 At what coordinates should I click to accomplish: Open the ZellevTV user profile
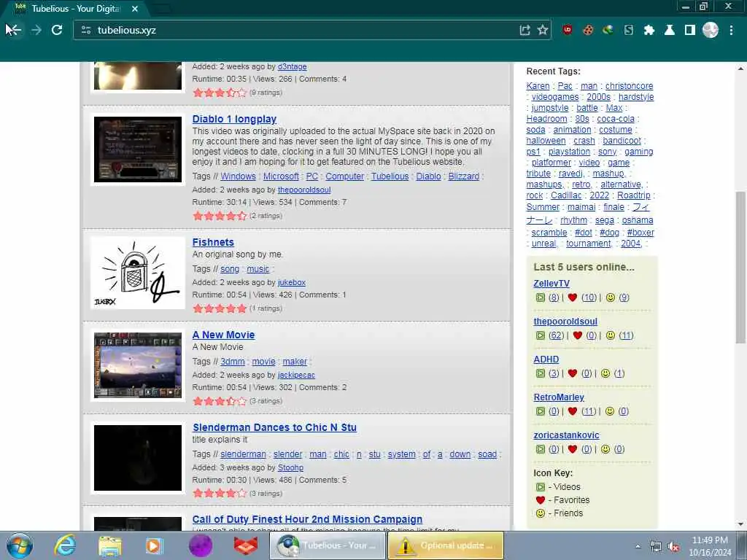pos(551,284)
